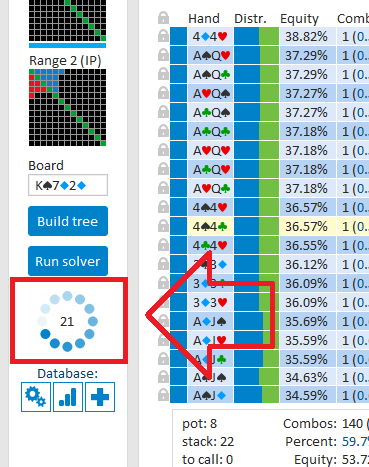Sort table by Equity column header
The height and width of the screenshot is (467, 369).
click(299, 19)
